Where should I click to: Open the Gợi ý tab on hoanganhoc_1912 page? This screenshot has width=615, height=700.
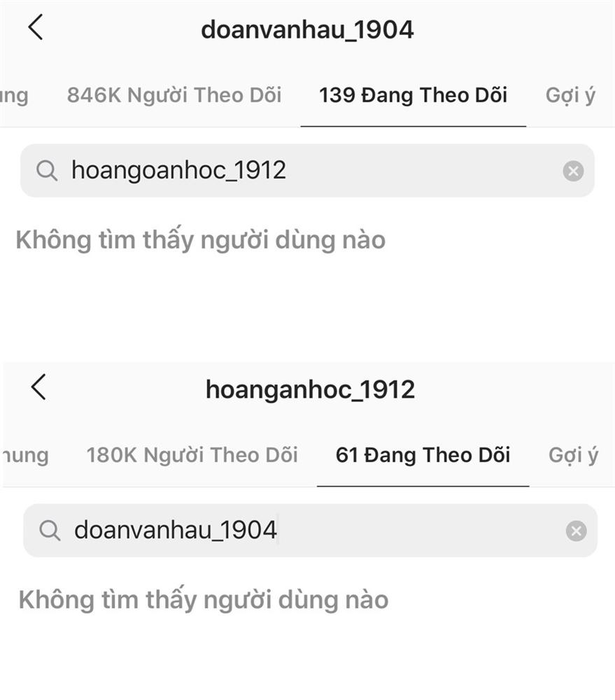point(575,455)
